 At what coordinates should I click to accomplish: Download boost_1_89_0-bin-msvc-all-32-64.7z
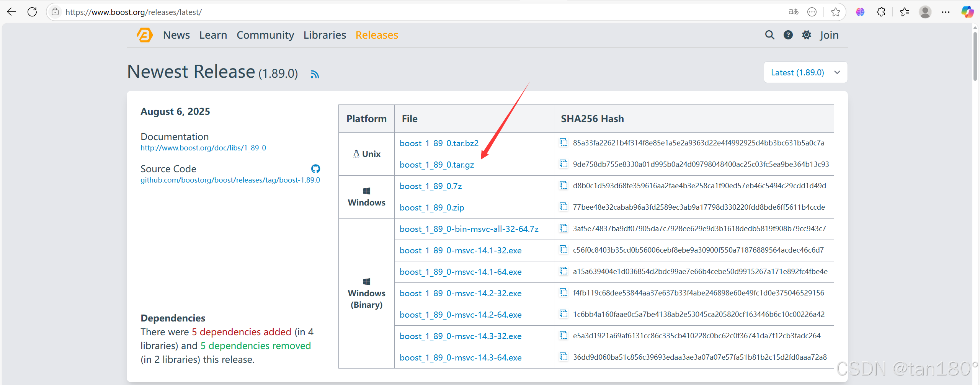[x=469, y=229]
